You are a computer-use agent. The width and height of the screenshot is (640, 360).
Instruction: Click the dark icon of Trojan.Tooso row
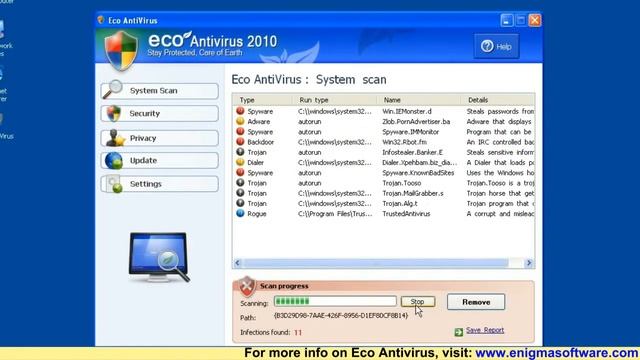tap(240, 182)
